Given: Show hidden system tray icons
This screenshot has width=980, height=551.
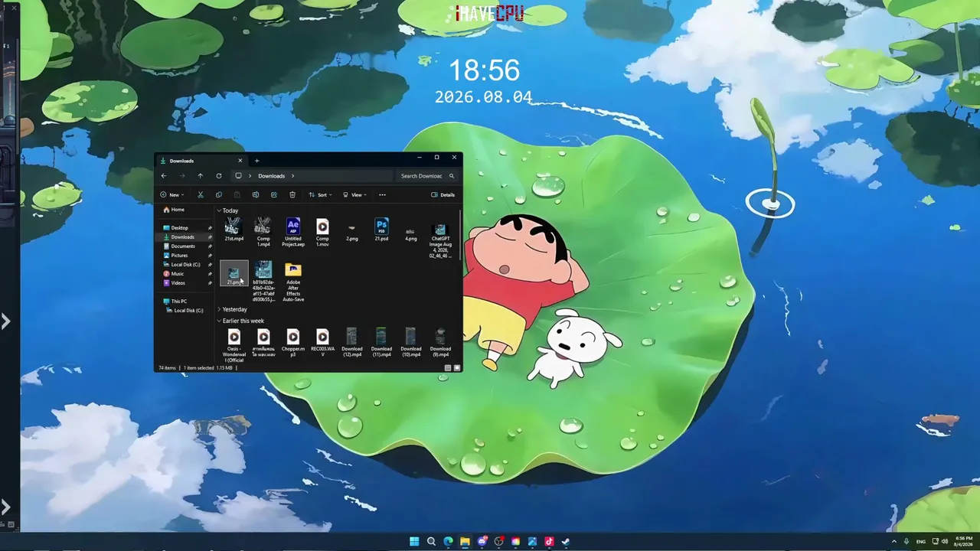Looking at the screenshot, I should point(893,542).
